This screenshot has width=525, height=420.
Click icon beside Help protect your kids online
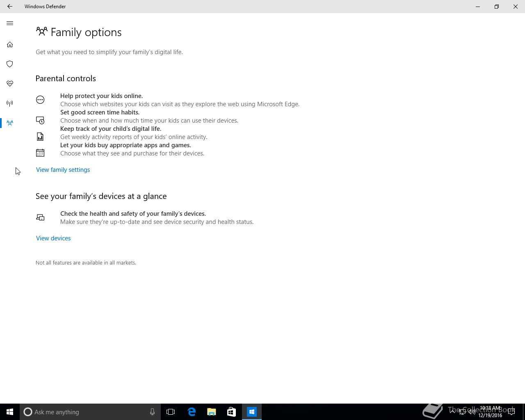coord(40,100)
